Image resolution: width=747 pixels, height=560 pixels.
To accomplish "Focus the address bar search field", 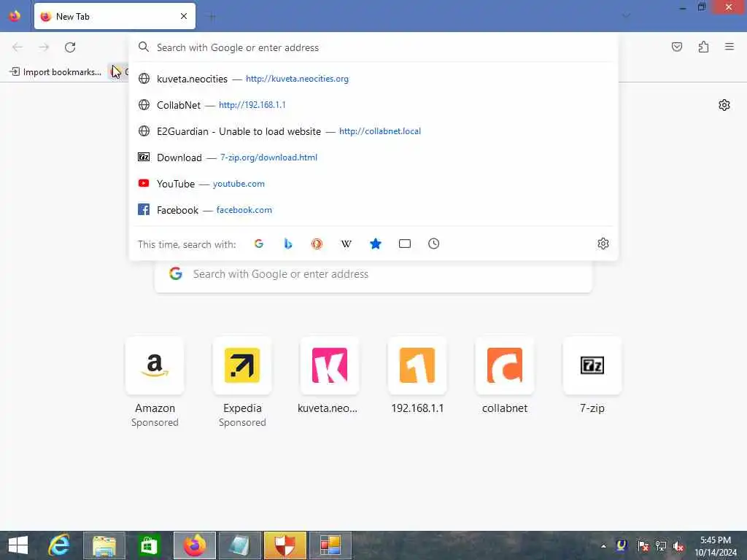I will click(x=373, y=47).
